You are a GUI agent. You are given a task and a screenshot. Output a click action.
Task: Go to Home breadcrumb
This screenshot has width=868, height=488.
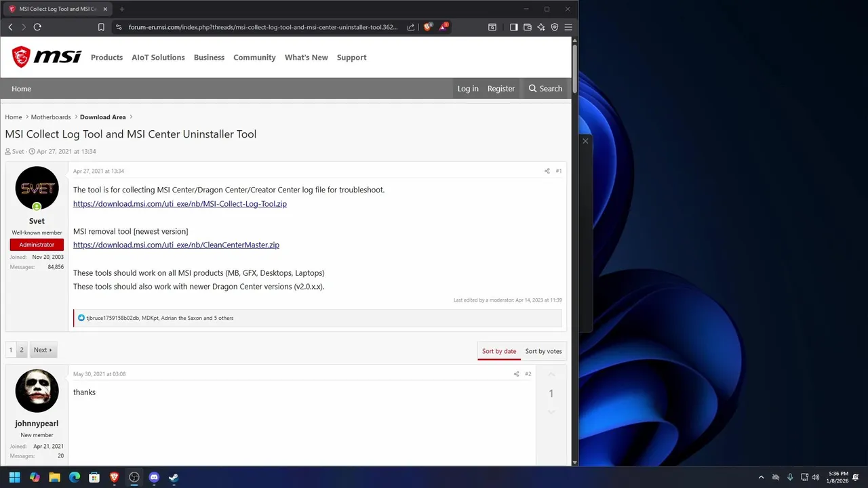pyautogui.click(x=14, y=117)
